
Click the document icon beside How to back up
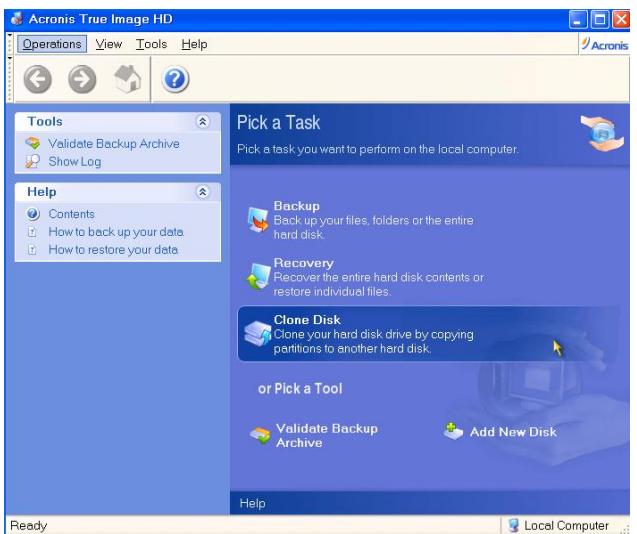pos(32,232)
